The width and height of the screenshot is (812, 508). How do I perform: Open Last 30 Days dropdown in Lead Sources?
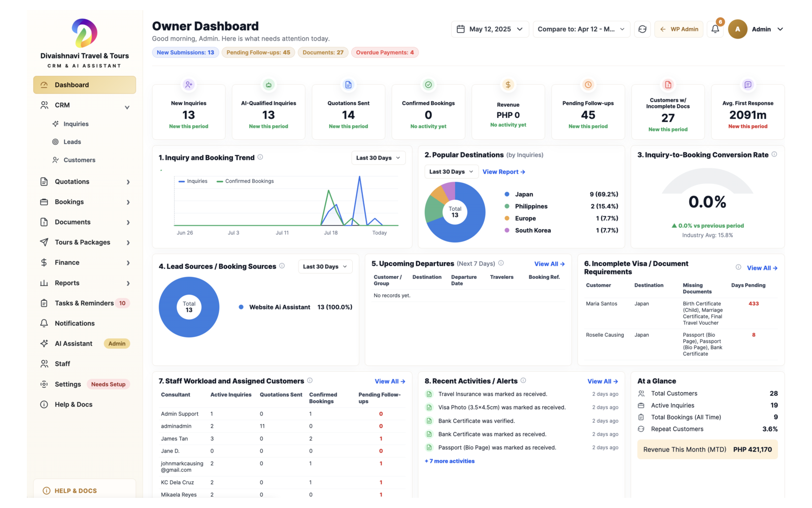[x=325, y=267]
